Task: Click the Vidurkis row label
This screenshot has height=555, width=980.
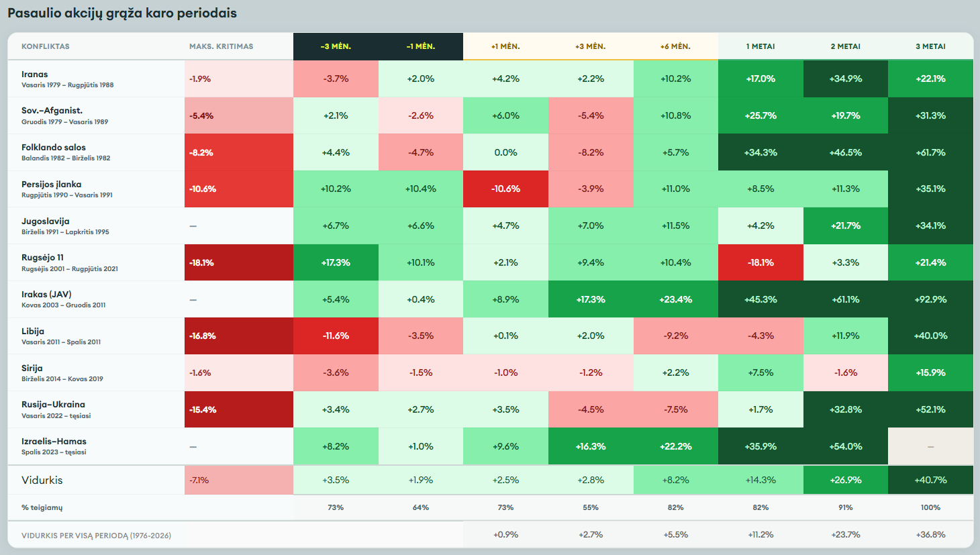Action: click(x=42, y=480)
